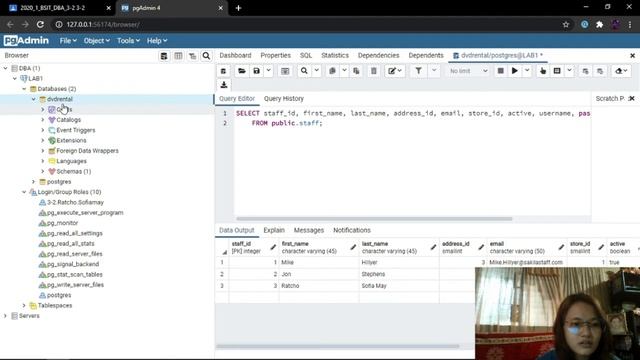Click the View Data grid icon in Browser panel
640x360 pixels.
[178, 56]
